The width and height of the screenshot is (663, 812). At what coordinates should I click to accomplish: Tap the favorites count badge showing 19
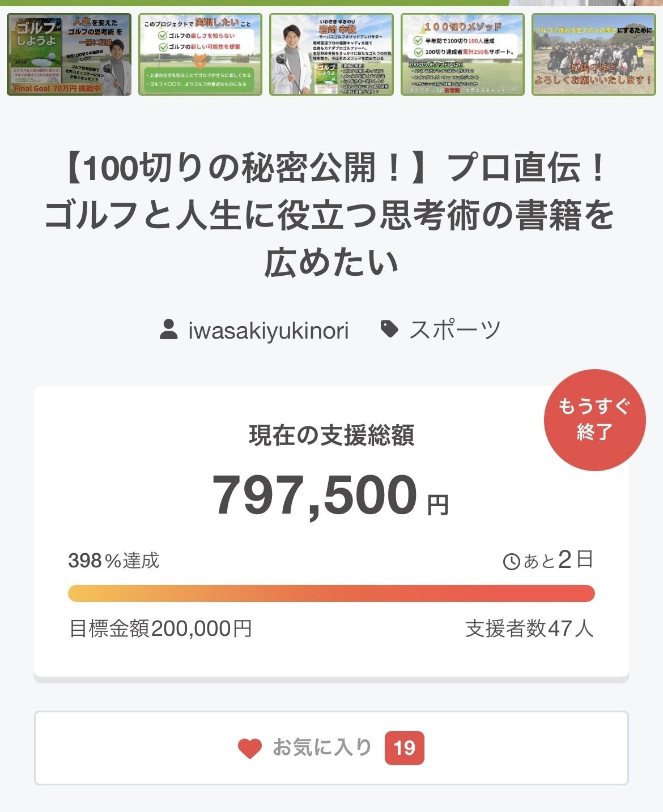[x=404, y=748]
